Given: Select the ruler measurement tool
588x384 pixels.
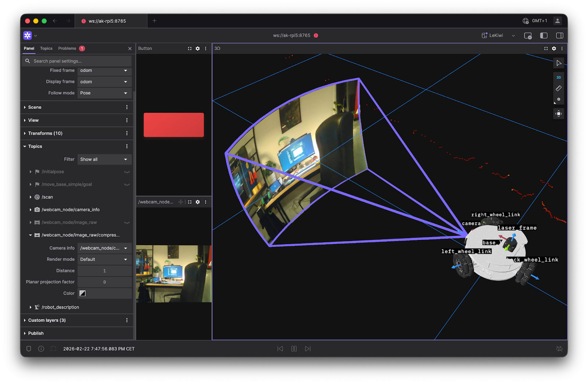Looking at the screenshot, I should coord(559,88).
